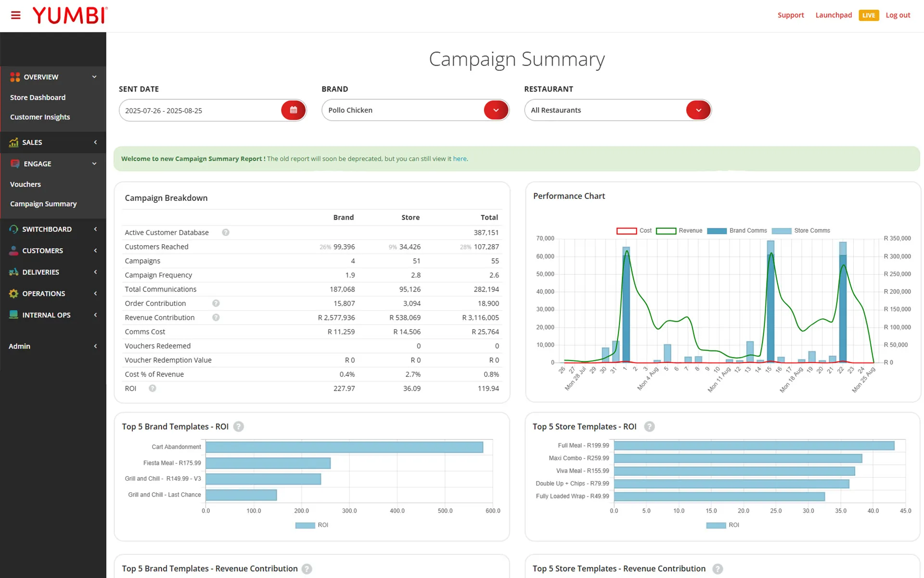924x578 pixels.
Task: Expand the Internal Ops menu section
Action: tap(95, 315)
